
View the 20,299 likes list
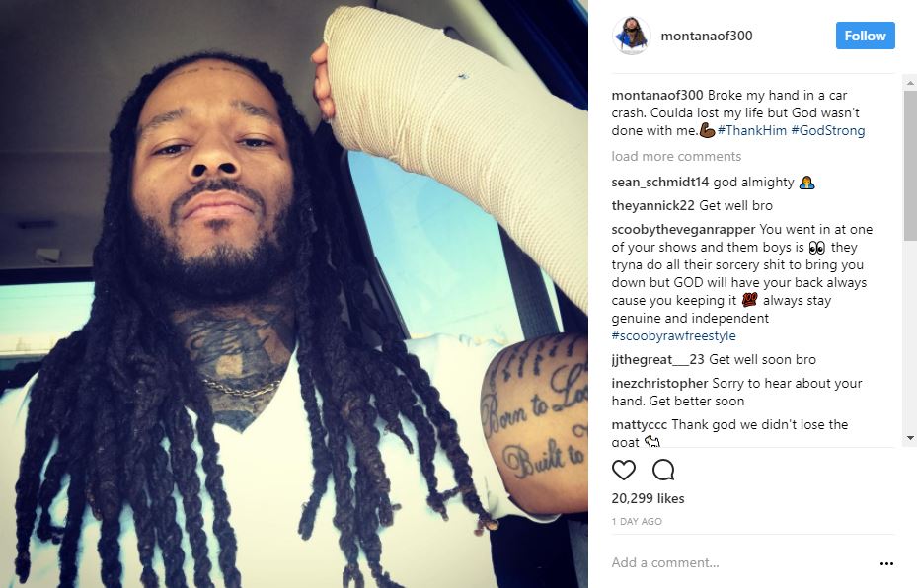coord(648,498)
